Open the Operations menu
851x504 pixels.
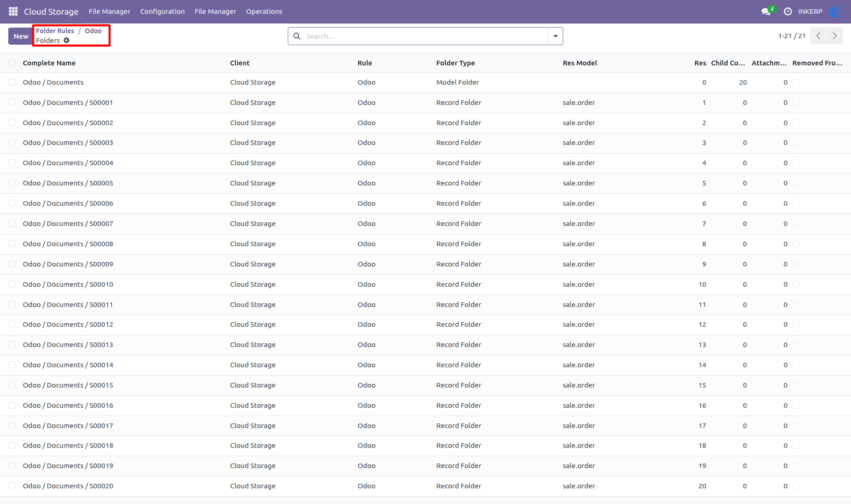pyautogui.click(x=264, y=11)
